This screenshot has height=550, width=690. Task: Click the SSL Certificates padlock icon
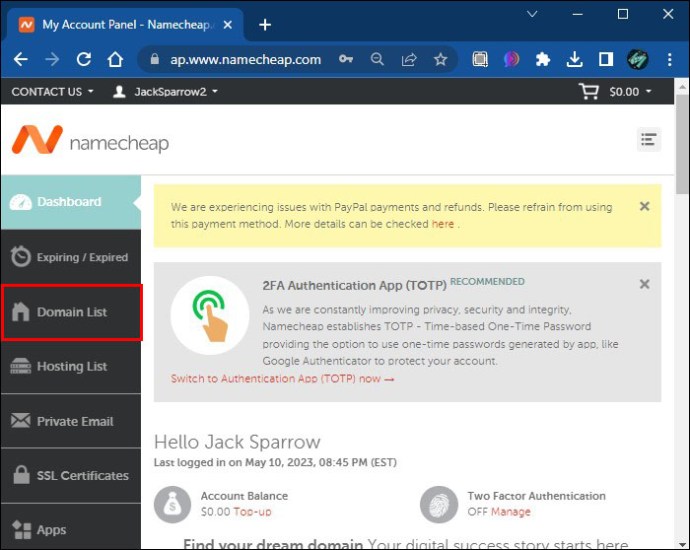[x=20, y=475]
